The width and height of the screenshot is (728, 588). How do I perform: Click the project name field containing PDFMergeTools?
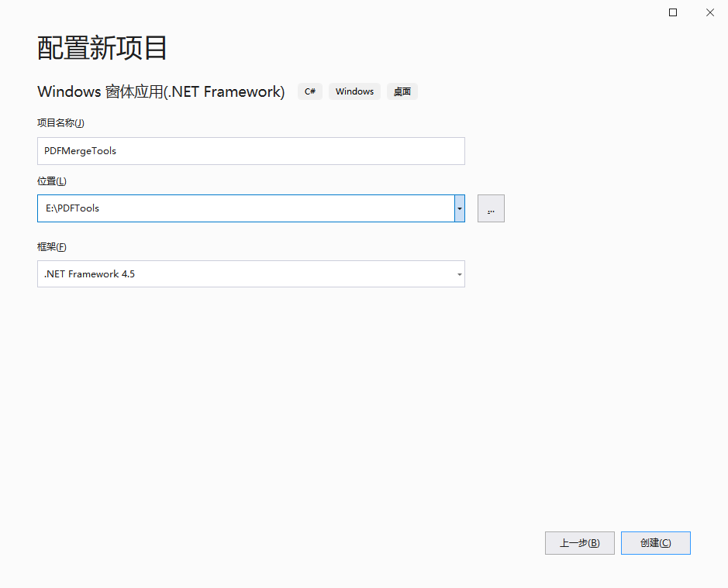coord(250,151)
